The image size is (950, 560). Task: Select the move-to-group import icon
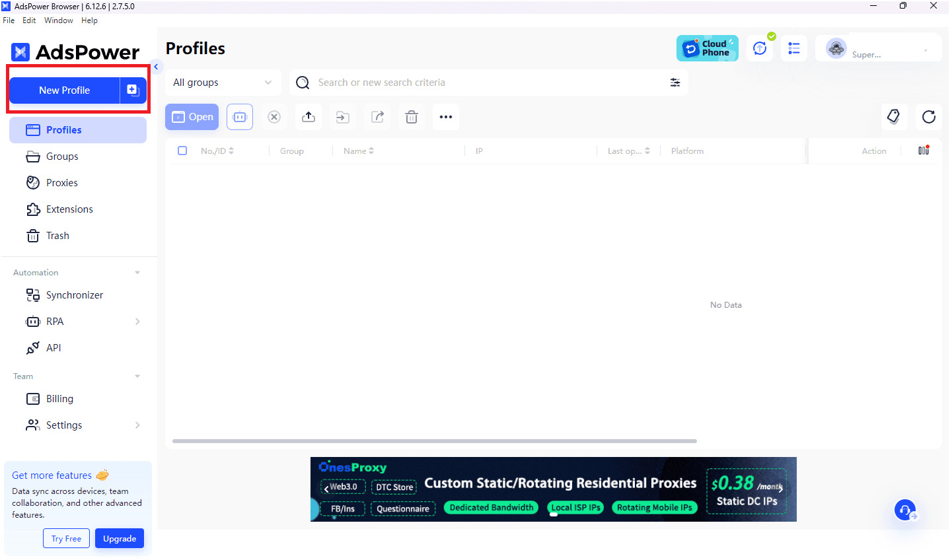point(342,117)
